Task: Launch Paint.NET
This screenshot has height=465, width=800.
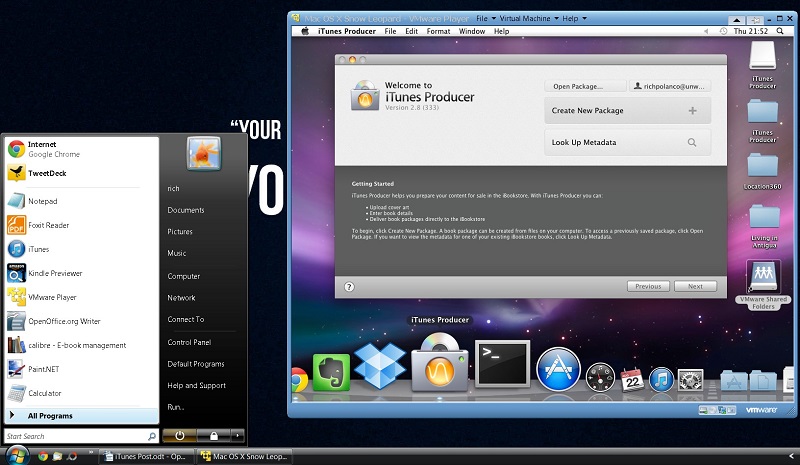Action: click(82, 369)
